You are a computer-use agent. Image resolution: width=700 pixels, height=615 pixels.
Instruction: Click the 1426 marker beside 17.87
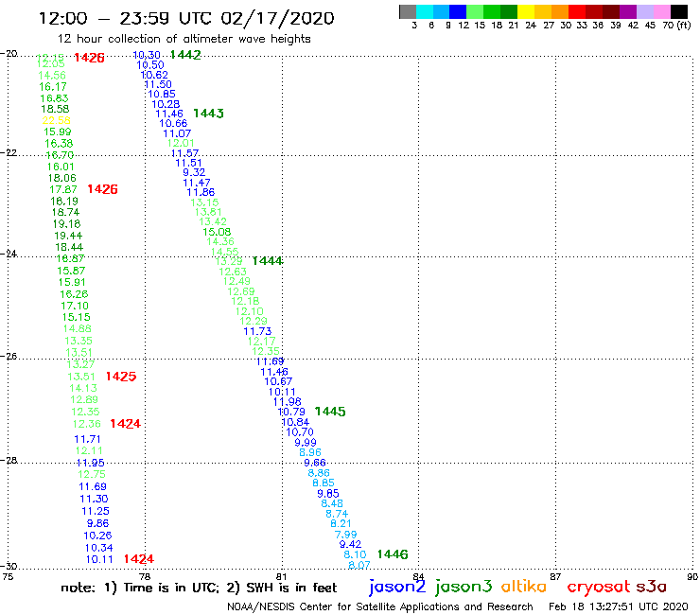[103, 189]
